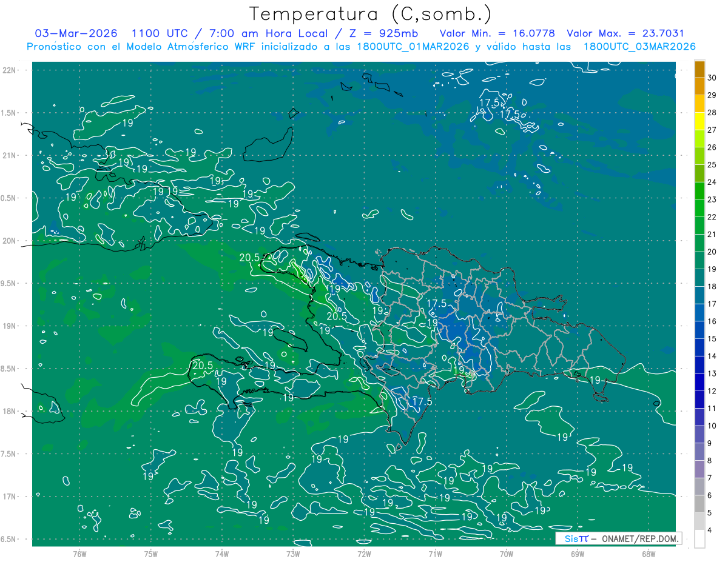The width and height of the screenshot is (728, 562).
Task: Click the "71W" longitude axis label
Action: click(x=435, y=554)
